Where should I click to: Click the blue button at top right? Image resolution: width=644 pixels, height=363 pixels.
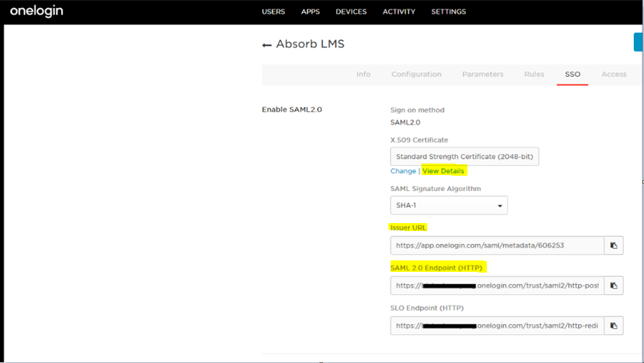coord(638,42)
